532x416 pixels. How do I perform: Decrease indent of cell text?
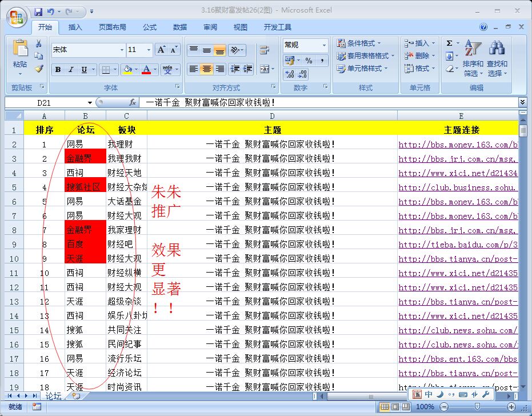tap(235, 69)
